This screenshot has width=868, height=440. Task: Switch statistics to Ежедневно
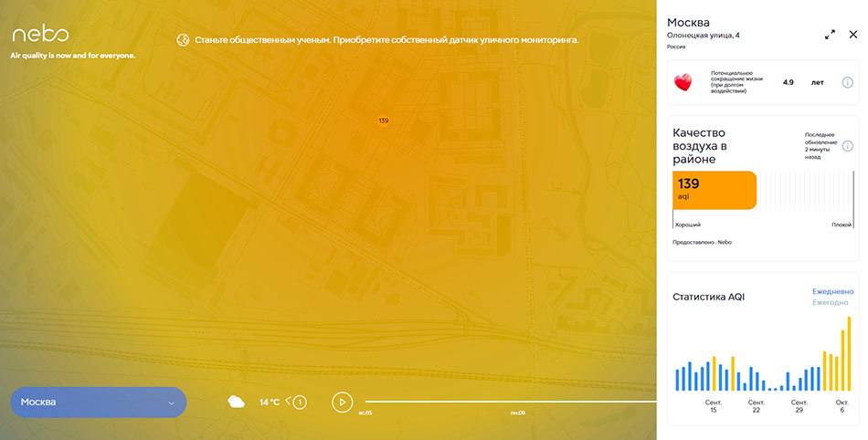click(x=831, y=291)
